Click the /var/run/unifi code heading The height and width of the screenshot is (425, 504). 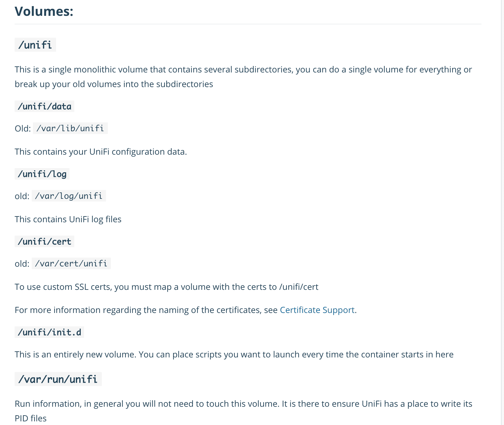(58, 379)
